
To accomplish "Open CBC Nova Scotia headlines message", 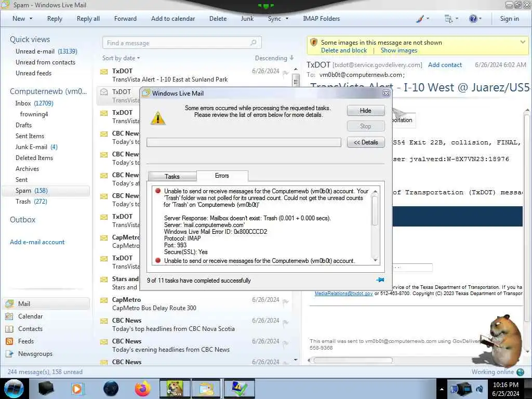I will click(x=193, y=325).
